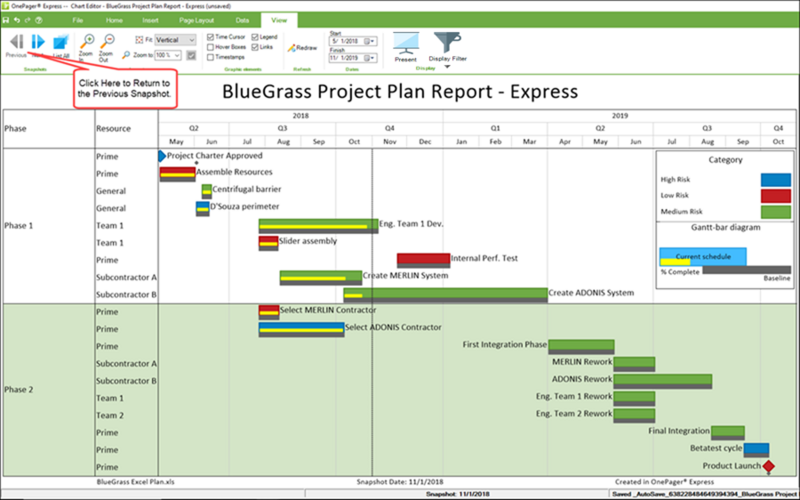This screenshot has width=800, height=500.
Task: Open the List All snapshots icon
Action: pos(61,43)
